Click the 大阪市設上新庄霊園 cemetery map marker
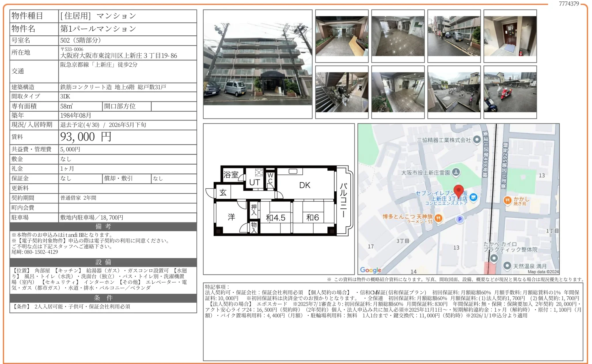This screenshot has height=364, width=592. pyautogui.click(x=456, y=172)
